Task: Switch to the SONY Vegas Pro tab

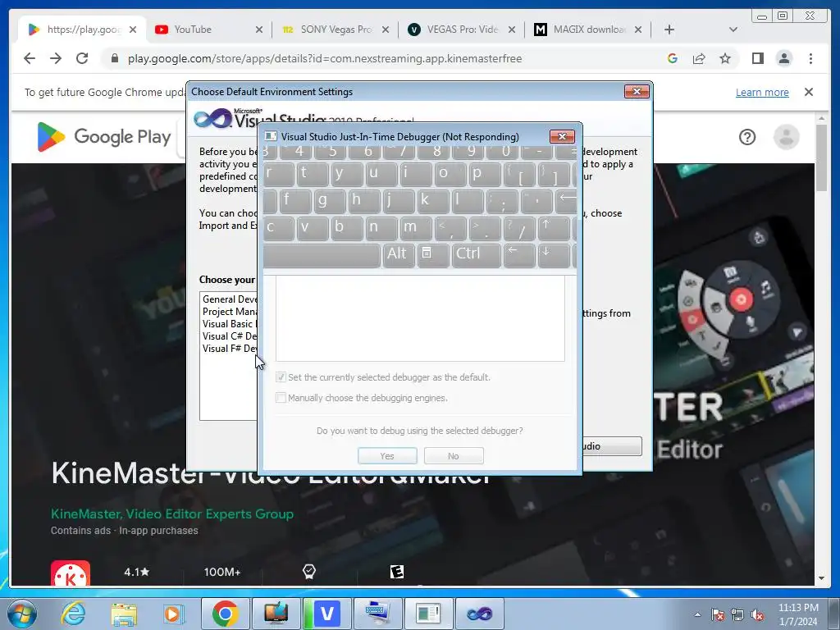Action: [326, 30]
